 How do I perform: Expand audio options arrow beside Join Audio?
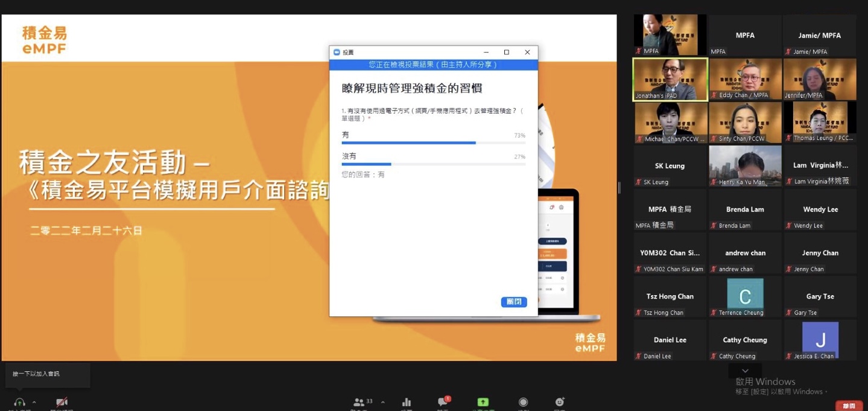pyautogui.click(x=34, y=402)
